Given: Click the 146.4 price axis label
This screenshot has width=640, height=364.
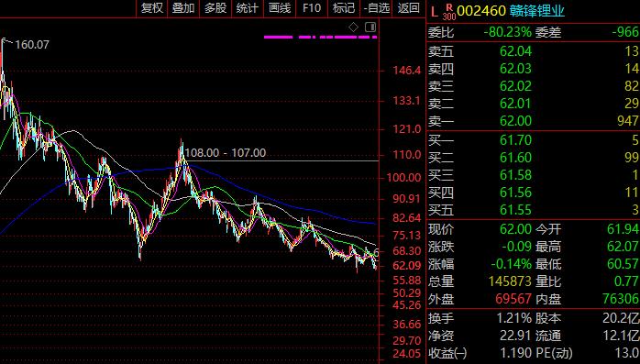Looking at the screenshot, I should (406, 71).
